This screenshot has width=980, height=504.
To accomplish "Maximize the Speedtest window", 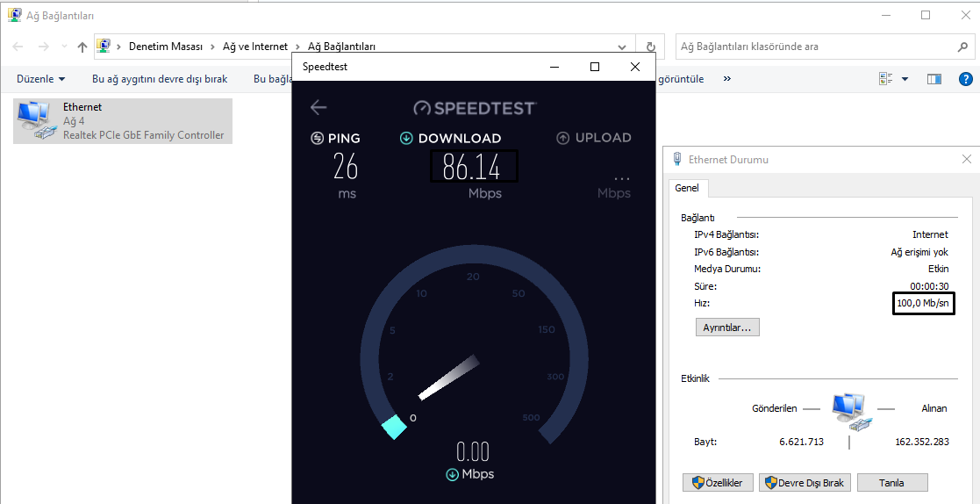I will tap(595, 67).
